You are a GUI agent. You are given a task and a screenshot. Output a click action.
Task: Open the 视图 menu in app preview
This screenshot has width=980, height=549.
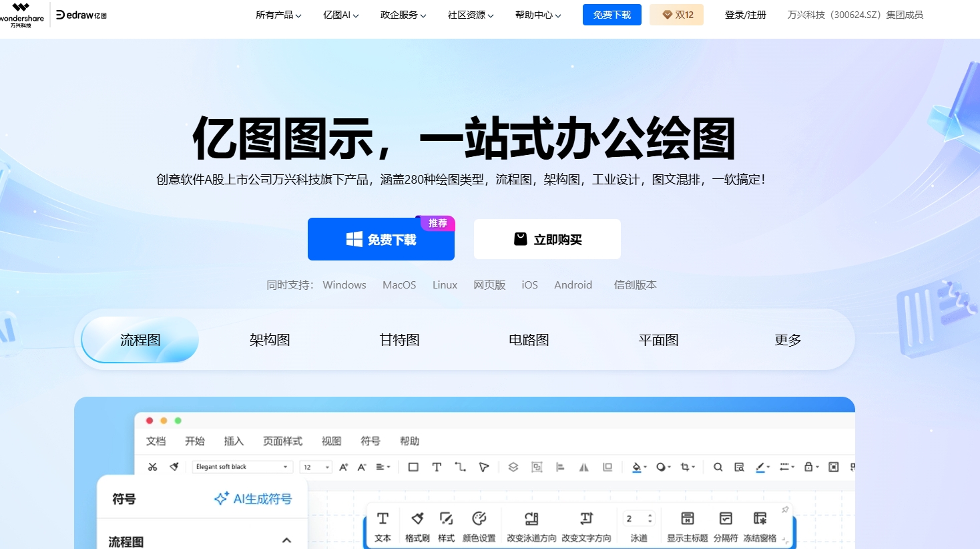point(331,441)
